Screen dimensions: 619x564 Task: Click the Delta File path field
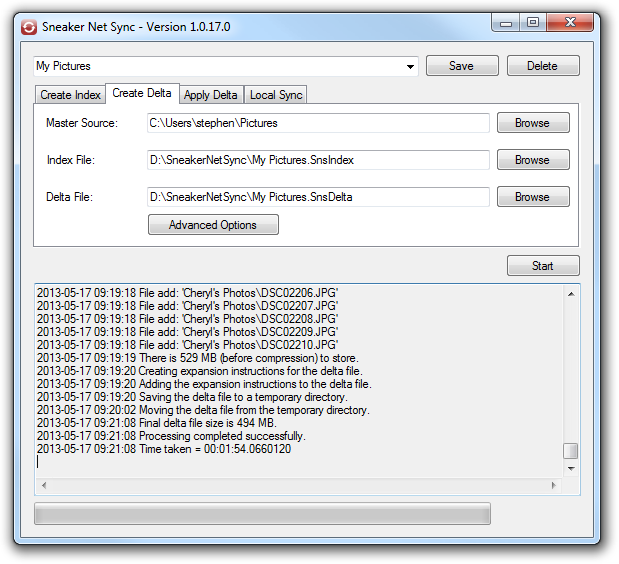318,197
